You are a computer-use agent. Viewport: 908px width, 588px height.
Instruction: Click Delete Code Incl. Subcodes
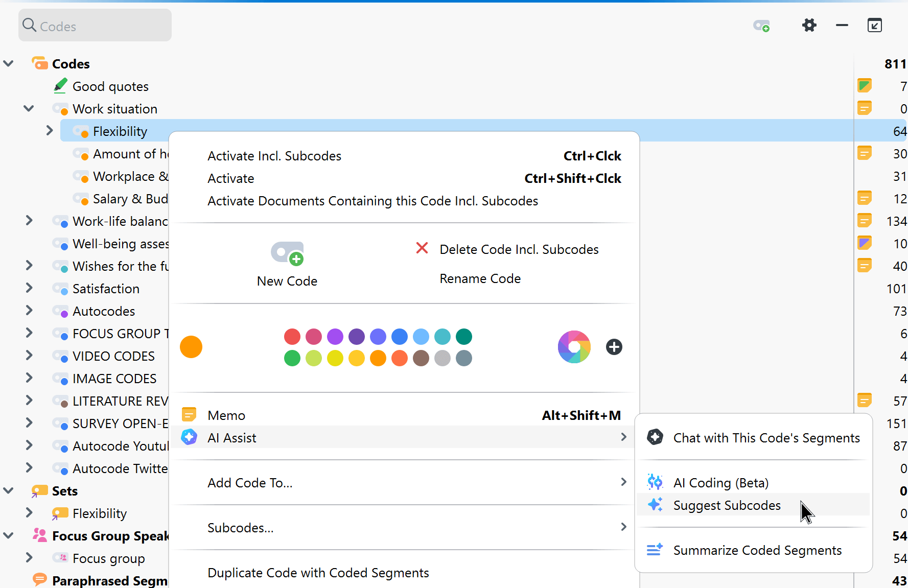tap(519, 249)
